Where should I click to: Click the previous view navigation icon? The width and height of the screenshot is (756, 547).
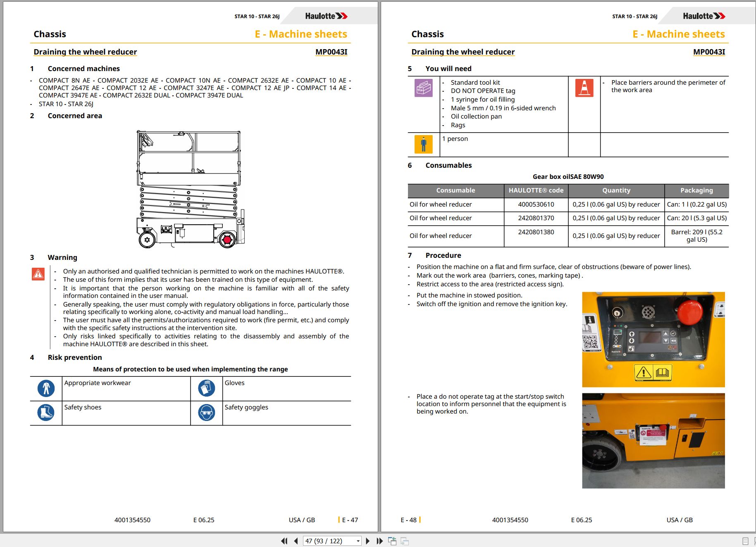[x=392, y=541]
